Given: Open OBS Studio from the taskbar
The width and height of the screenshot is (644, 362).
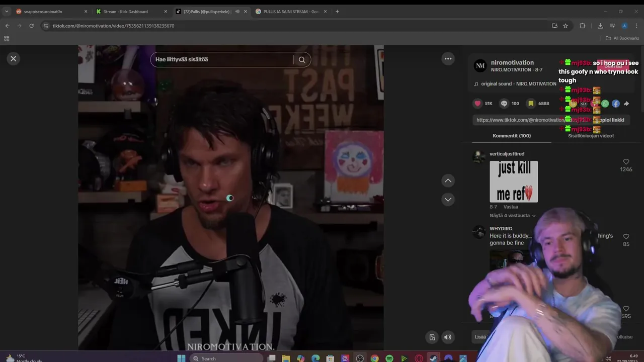Looking at the screenshot, I should coord(360,358).
